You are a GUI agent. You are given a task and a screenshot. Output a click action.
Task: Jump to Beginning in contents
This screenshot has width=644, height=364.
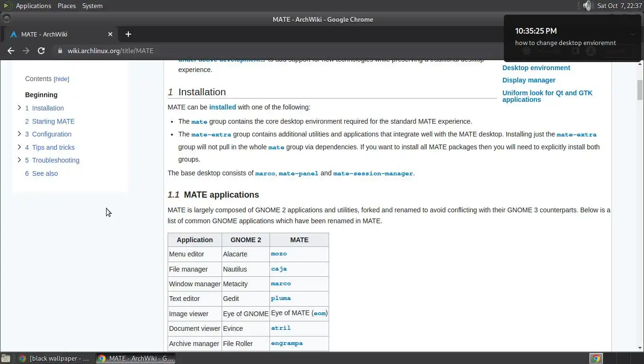pyautogui.click(x=41, y=95)
